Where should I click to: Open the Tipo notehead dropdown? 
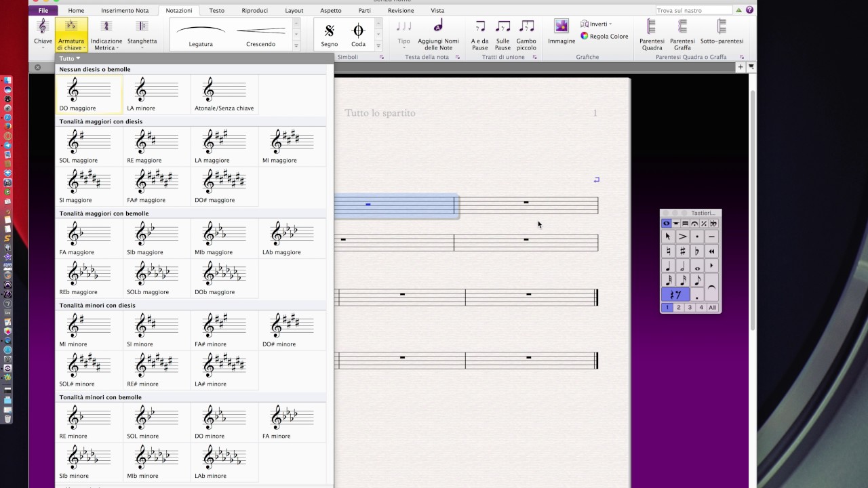coord(404,34)
